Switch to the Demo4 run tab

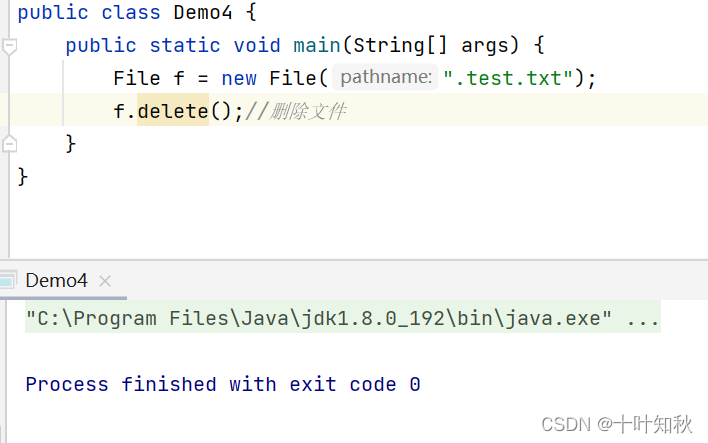coord(56,281)
